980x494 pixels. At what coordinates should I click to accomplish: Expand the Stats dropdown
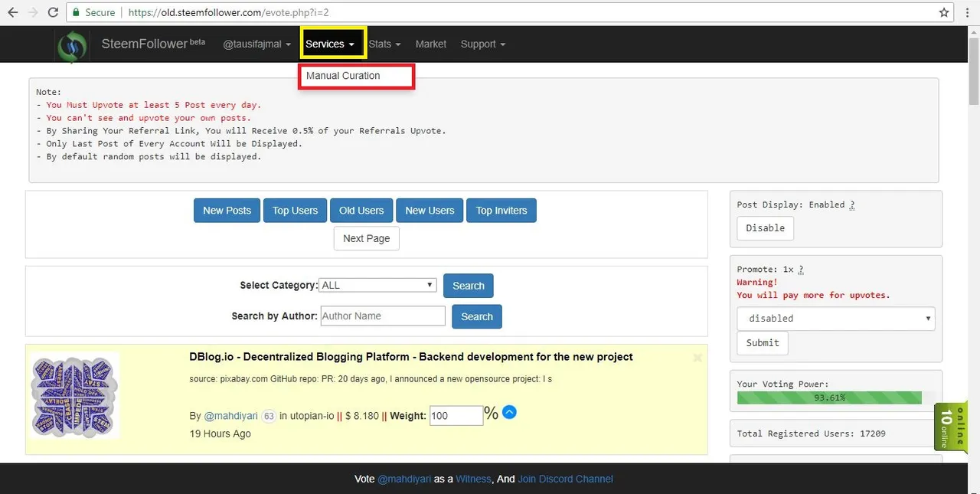[384, 44]
